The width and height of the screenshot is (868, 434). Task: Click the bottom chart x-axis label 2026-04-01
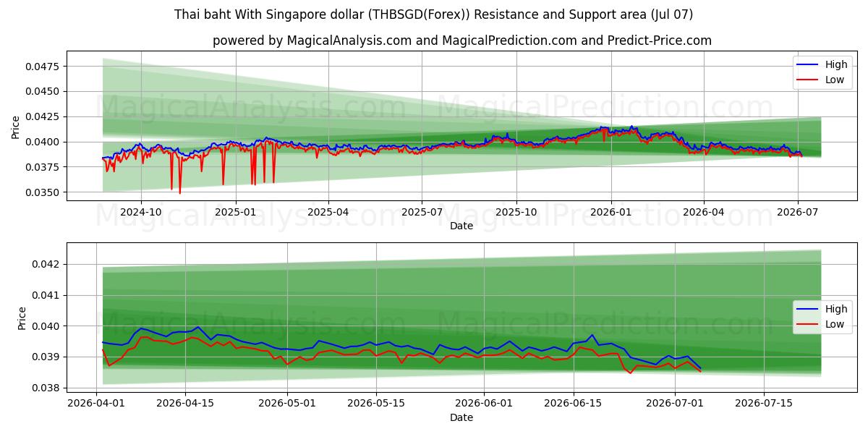click(97, 404)
